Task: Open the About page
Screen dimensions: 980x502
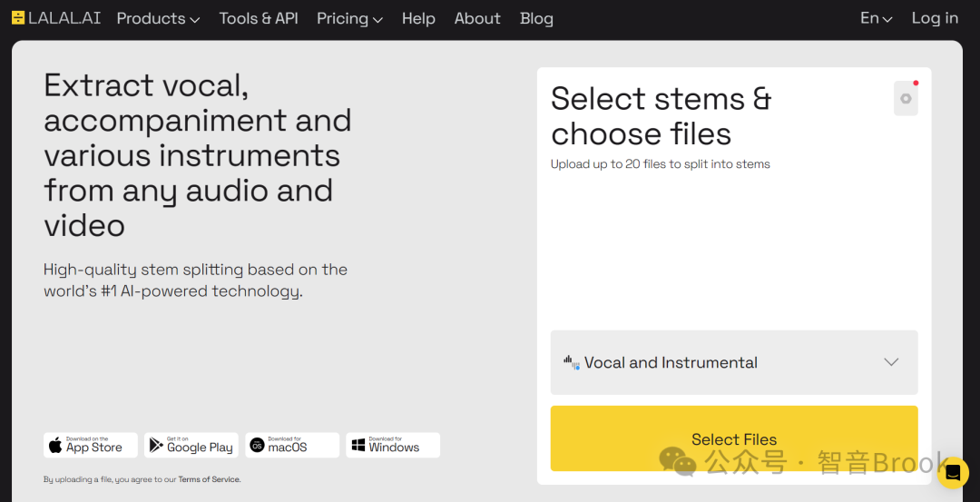Action: click(x=477, y=19)
